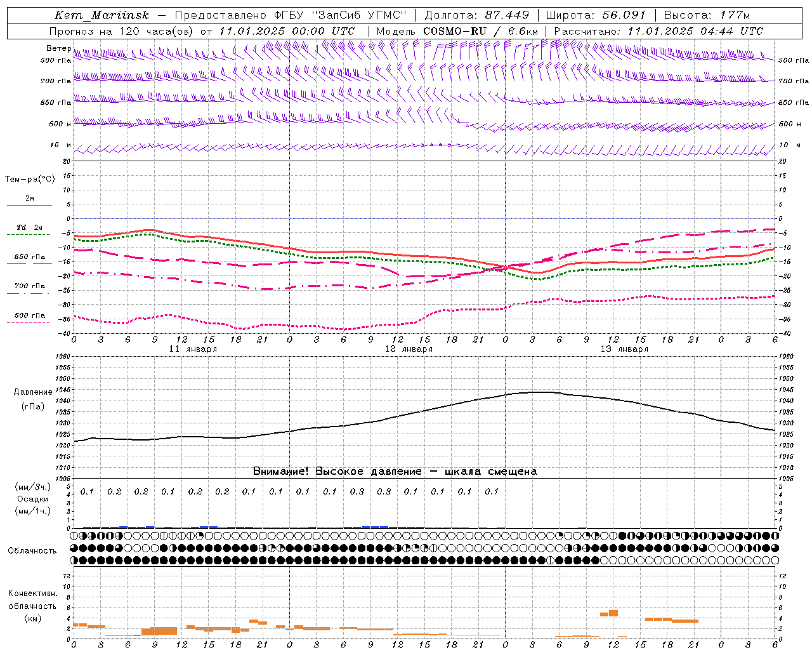The image size is (812, 650).
Task: Click the Внимание! Высокое давление warning text
Action: pos(395,472)
